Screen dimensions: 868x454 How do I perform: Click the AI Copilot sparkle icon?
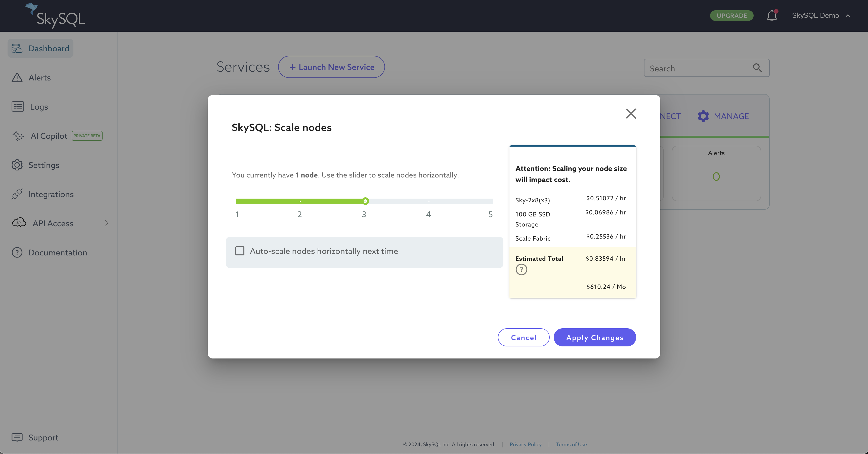[x=18, y=136]
